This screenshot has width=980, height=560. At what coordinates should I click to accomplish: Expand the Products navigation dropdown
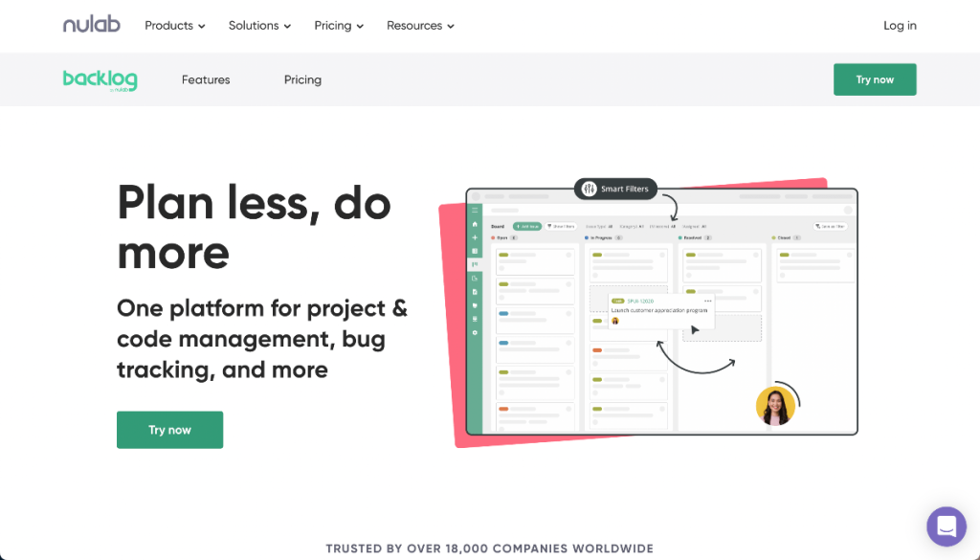[174, 26]
